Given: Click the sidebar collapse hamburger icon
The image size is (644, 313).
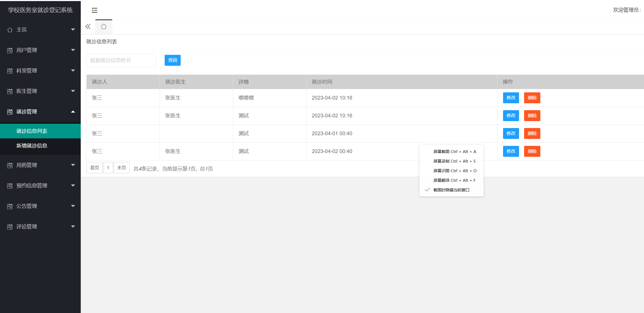Looking at the screenshot, I should click(94, 10).
